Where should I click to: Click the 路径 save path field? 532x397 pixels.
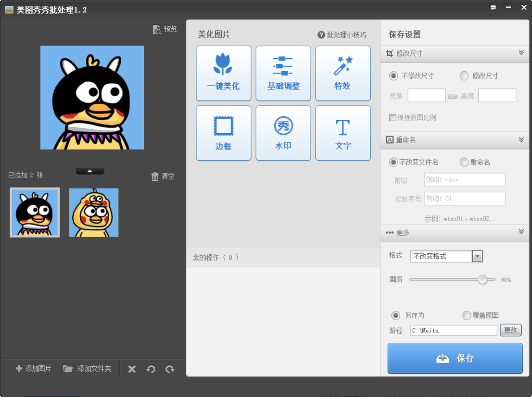pyautogui.click(x=453, y=330)
